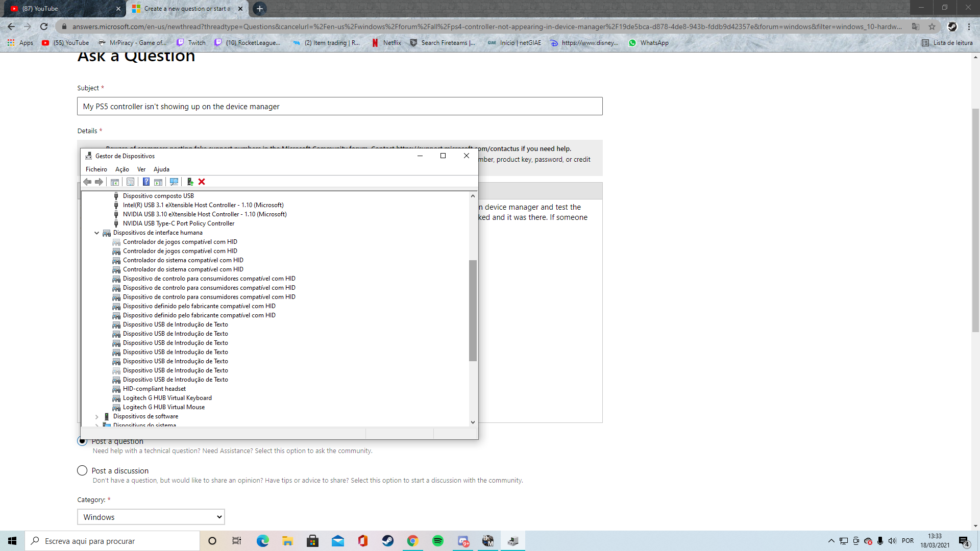Click the Back arrow in Device Manager toolbar
This screenshot has height=551, width=980.
87,182
